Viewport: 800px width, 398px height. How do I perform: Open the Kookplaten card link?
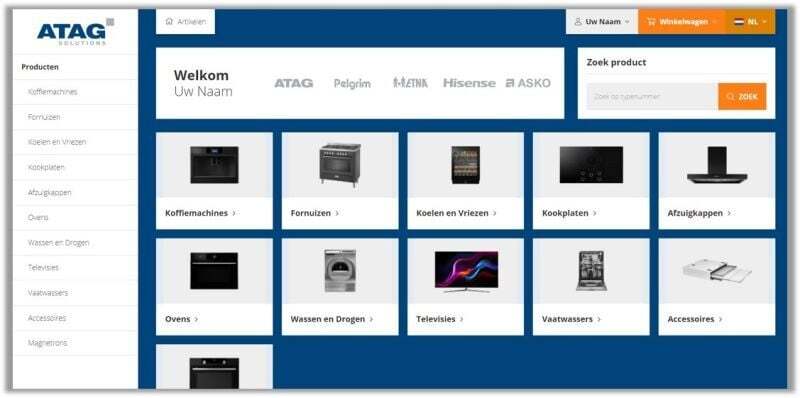click(x=569, y=213)
